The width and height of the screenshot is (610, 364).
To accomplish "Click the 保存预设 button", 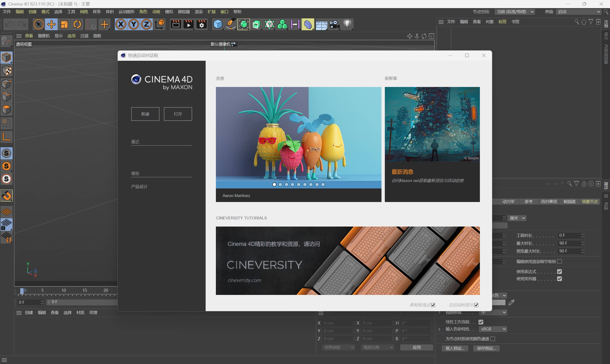I will (486, 348).
